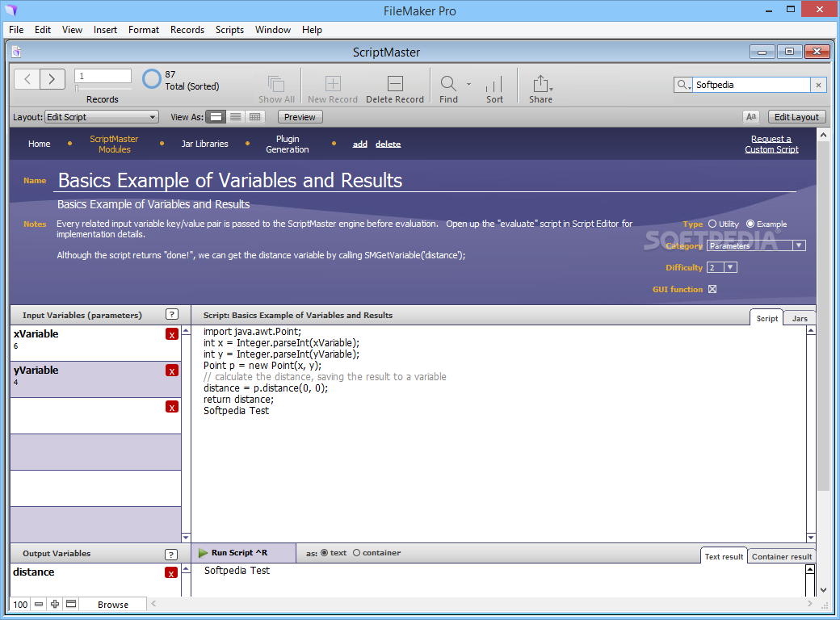Screen dimensions: 840x620
Task: Switch to Jars tab
Action: click(800, 318)
